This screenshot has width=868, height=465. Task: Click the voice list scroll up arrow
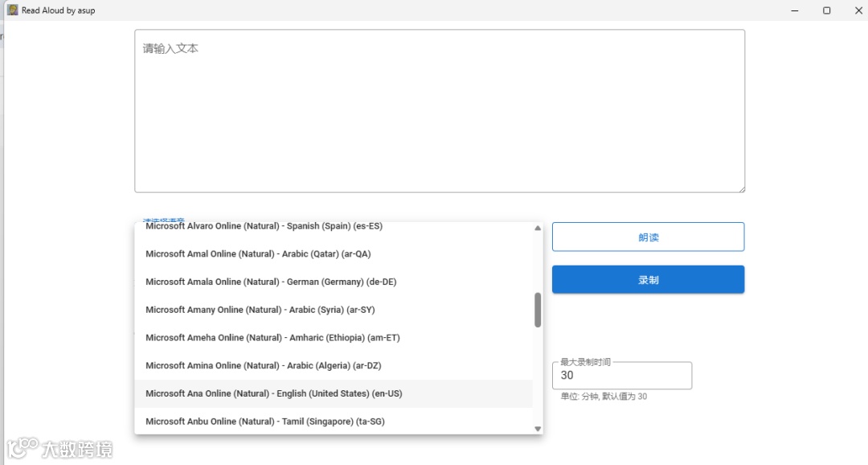(538, 228)
